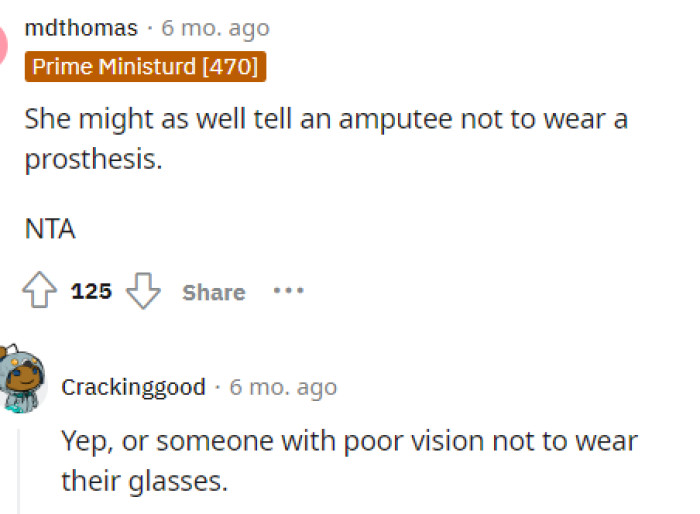Click the word "amputee" in the comment
Screen dimensions: 700x514
pos(396,120)
